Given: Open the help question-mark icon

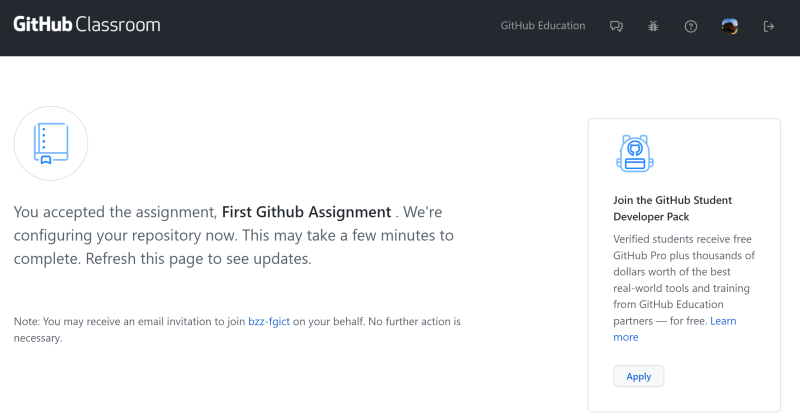Looking at the screenshot, I should pyautogui.click(x=691, y=27).
